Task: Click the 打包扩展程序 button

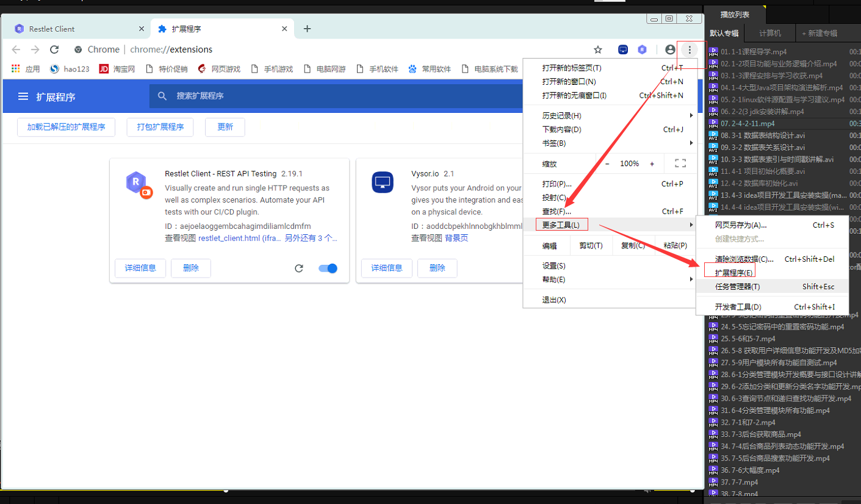Action: [160, 127]
